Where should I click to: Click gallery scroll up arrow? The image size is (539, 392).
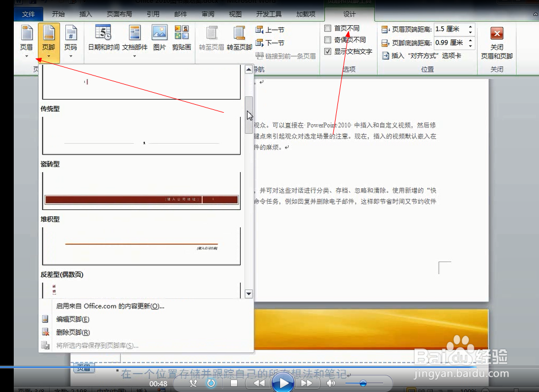pyautogui.click(x=249, y=70)
